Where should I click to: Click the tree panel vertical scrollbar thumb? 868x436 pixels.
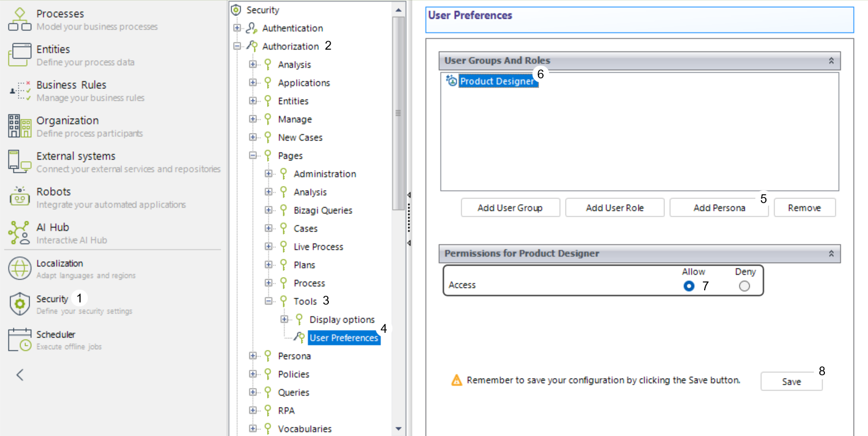(x=398, y=113)
